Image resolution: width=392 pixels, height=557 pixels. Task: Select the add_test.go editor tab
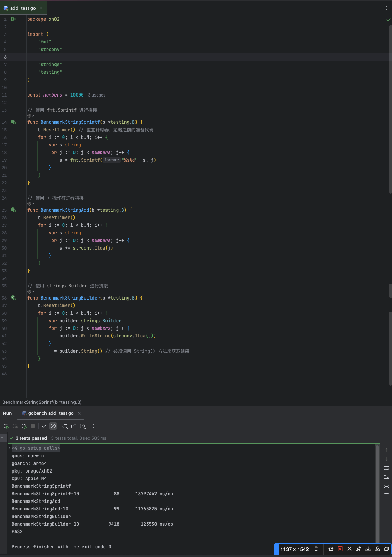point(23,8)
